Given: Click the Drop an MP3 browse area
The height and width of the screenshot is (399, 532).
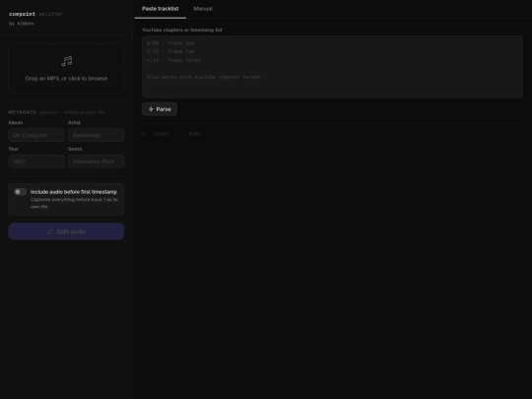Looking at the screenshot, I should point(66,68).
